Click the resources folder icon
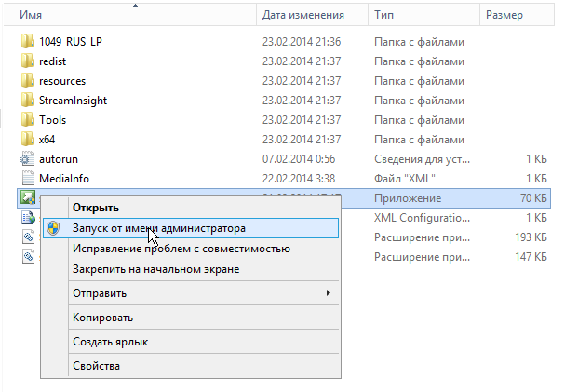Screen dimensions: 578x392 27,81
